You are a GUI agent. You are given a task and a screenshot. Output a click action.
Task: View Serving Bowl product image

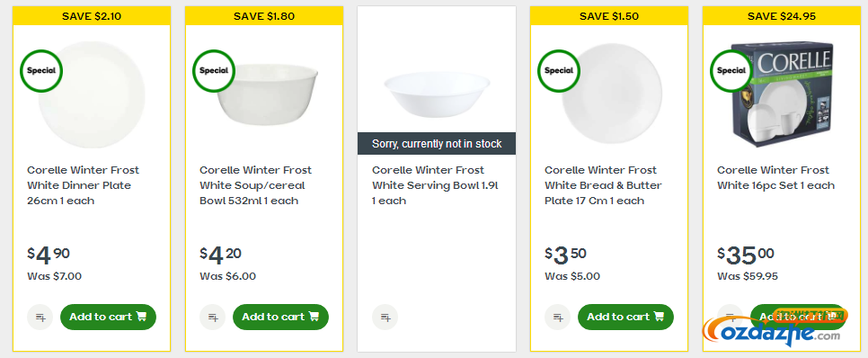[x=437, y=94]
